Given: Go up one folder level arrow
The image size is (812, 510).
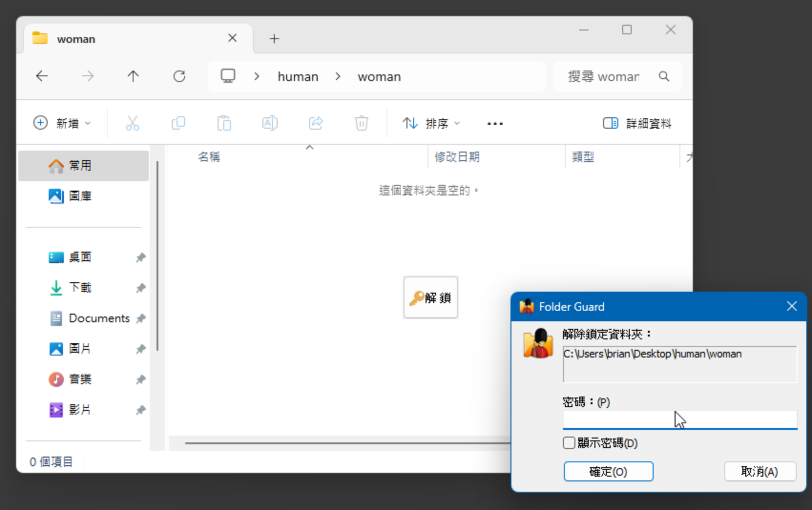Looking at the screenshot, I should (133, 76).
